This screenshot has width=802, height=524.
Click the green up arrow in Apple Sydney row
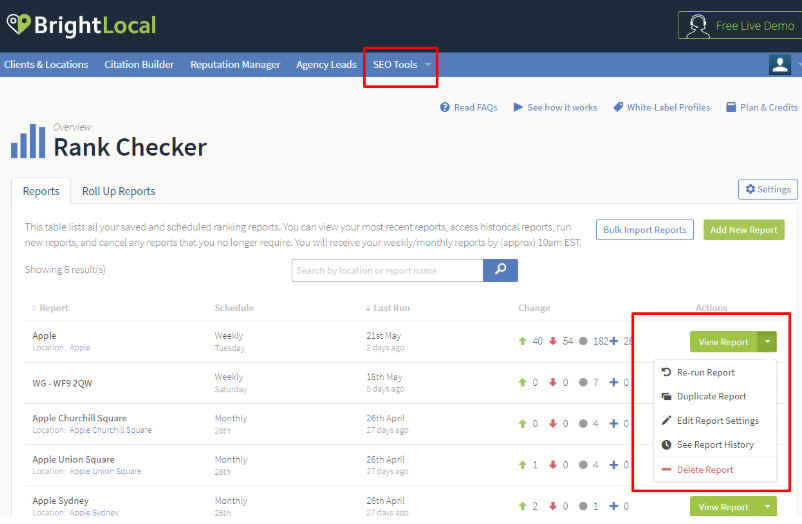[x=522, y=506]
